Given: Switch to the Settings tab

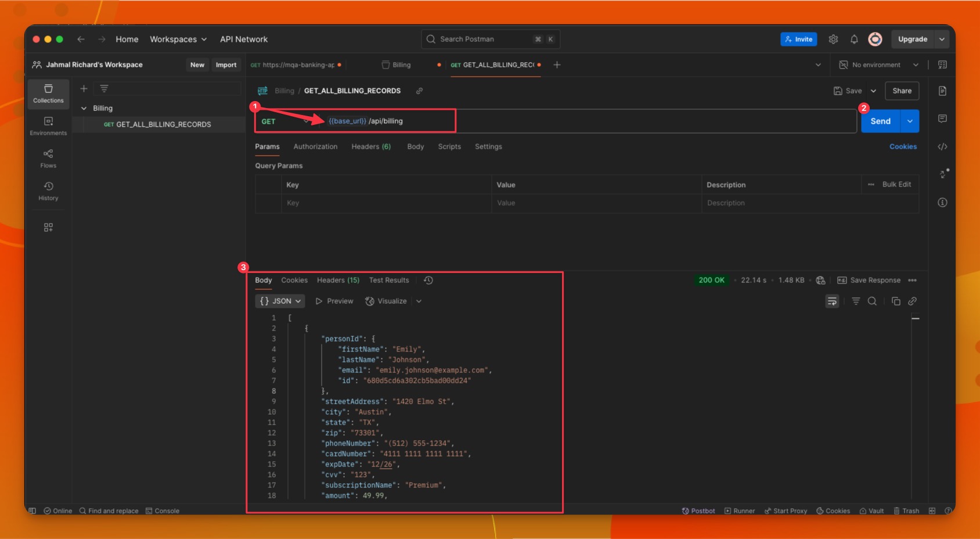Looking at the screenshot, I should point(488,146).
